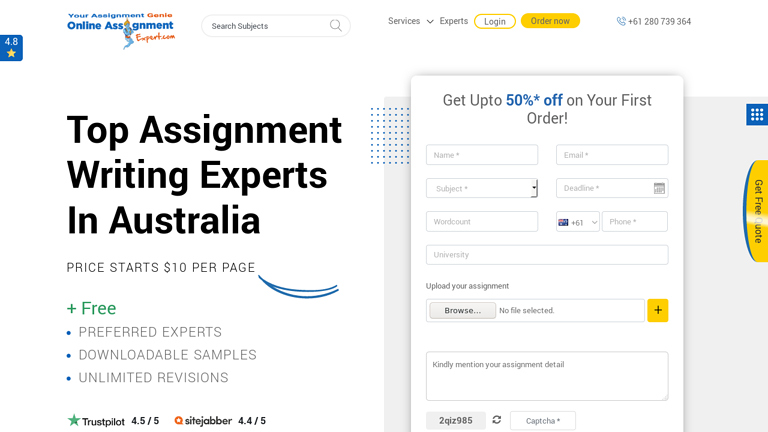
Task: Refresh the captcha code
Action: click(497, 420)
